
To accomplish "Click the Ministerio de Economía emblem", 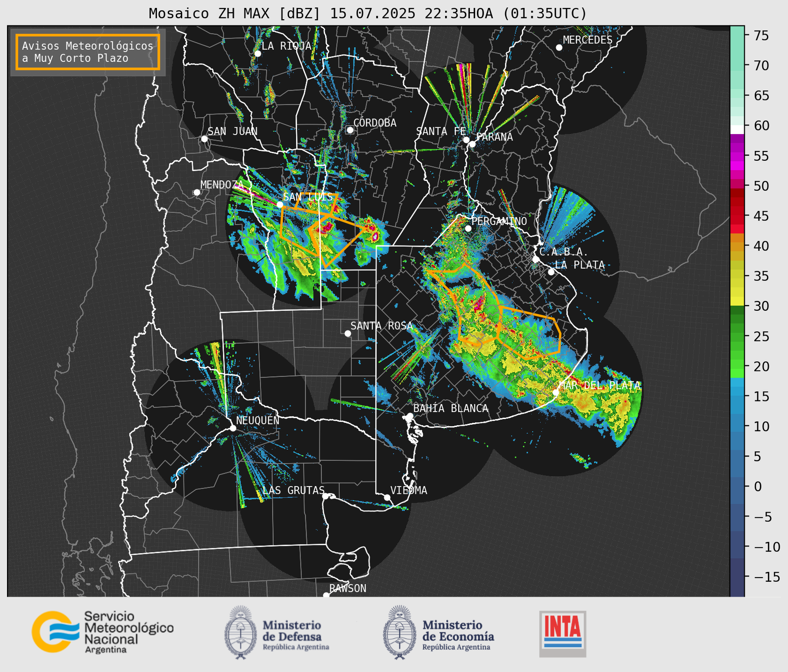I will (x=399, y=632).
